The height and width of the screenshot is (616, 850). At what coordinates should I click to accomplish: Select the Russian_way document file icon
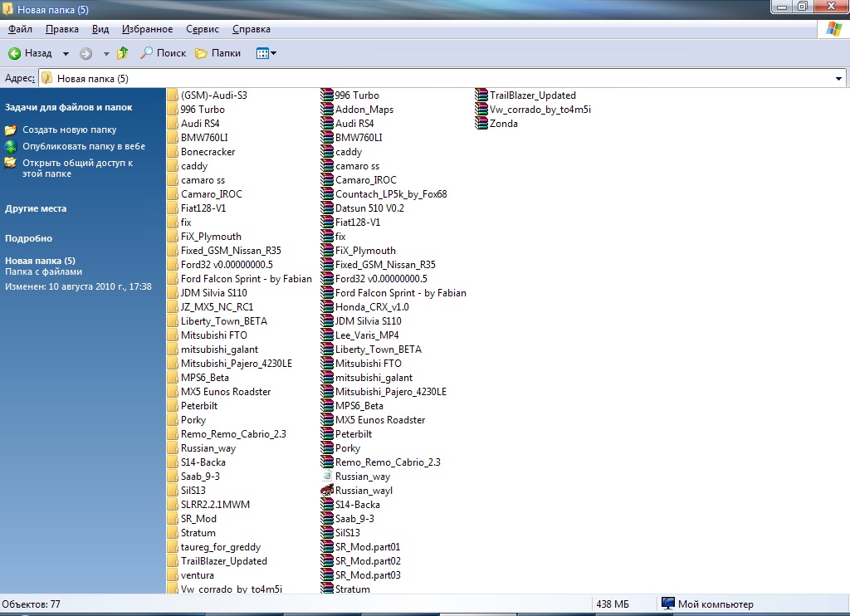tap(327, 476)
